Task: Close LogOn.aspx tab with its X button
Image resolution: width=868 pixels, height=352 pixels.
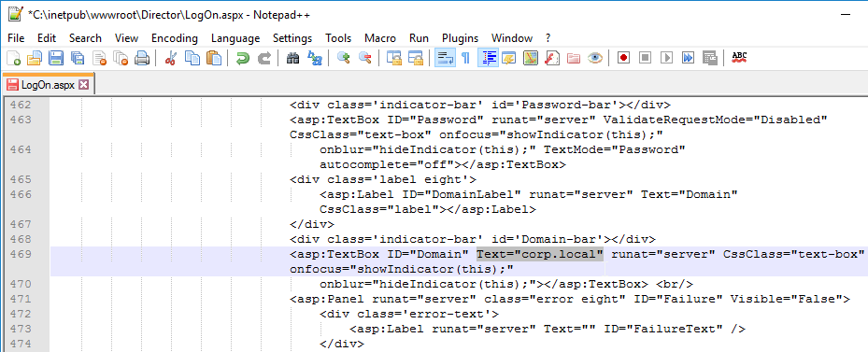Action: [x=83, y=84]
